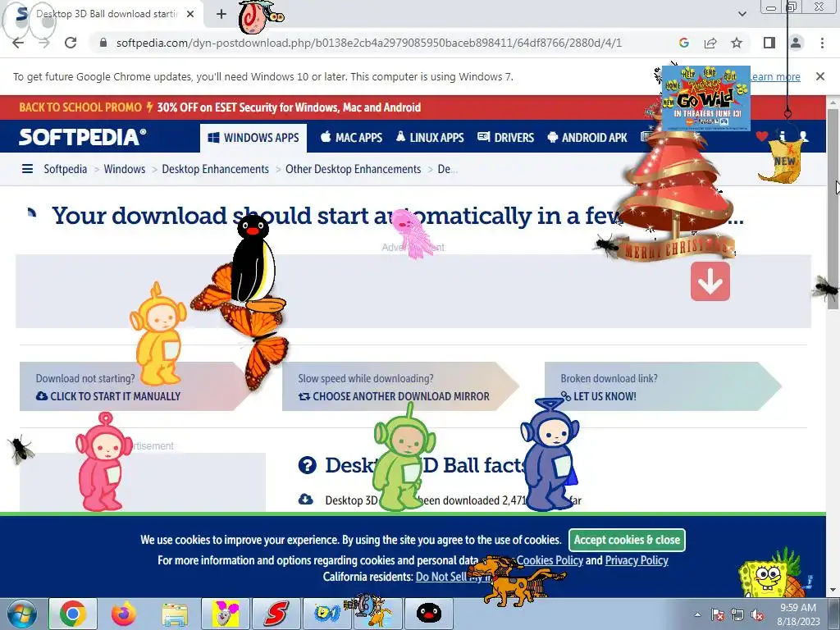The width and height of the screenshot is (840, 630).
Task: Click the red heart icon in Softpedia header
Action: [762, 137]
